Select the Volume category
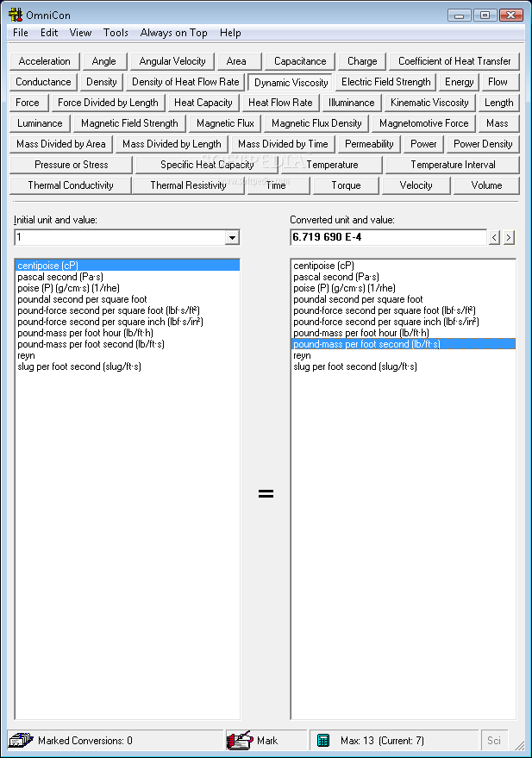Image resolution: width=532 pixels, height=758 pixels. pos(486,186)
